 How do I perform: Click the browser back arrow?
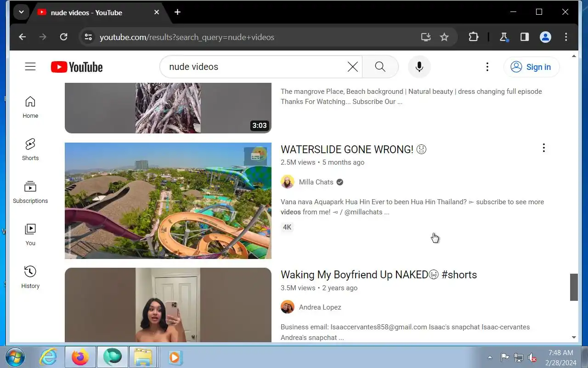pos(22,37)
